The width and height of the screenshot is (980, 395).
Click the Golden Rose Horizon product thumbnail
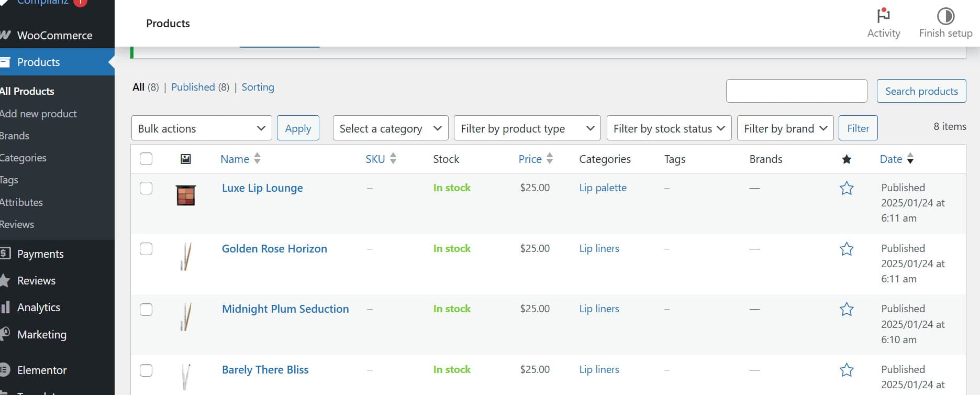pos(186,256)
